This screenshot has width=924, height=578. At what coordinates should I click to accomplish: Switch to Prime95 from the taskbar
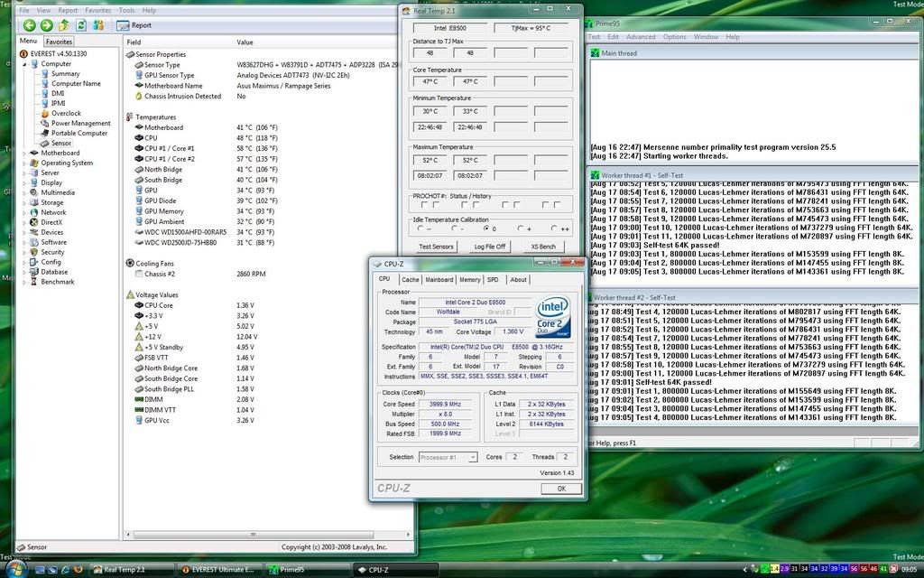(309, 570)
